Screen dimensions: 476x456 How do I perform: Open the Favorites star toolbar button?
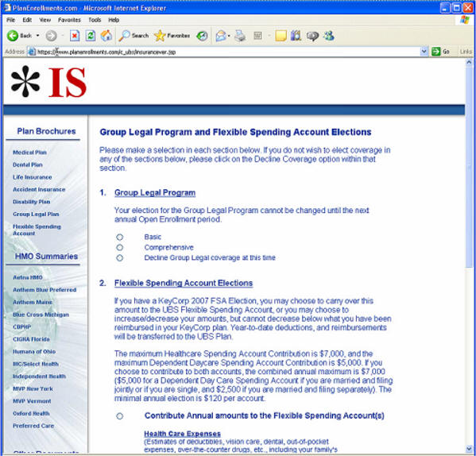pos(172,36)
